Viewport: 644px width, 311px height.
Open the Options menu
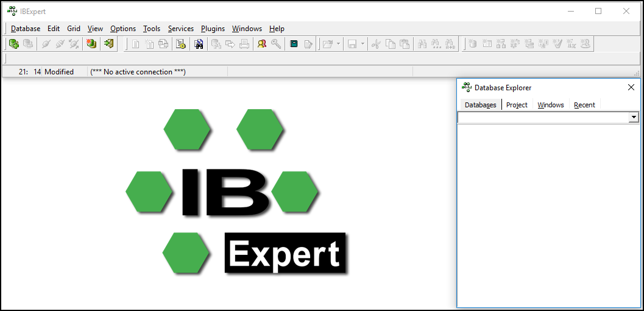(x=123, y=29)
